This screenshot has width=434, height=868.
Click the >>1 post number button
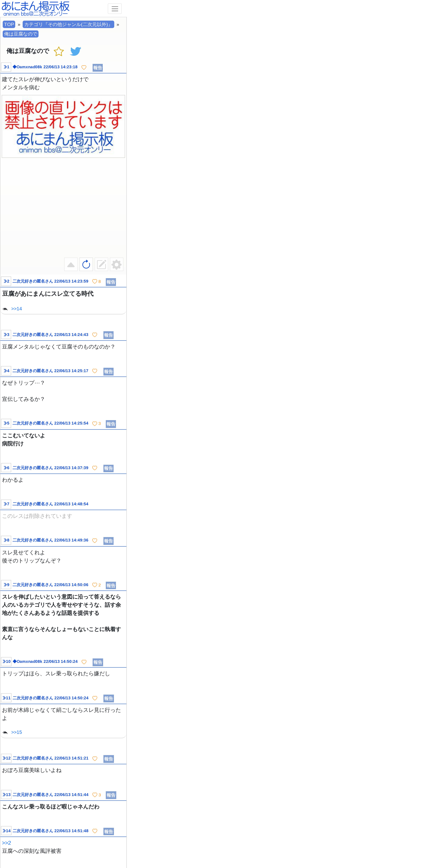pos(6,67)
